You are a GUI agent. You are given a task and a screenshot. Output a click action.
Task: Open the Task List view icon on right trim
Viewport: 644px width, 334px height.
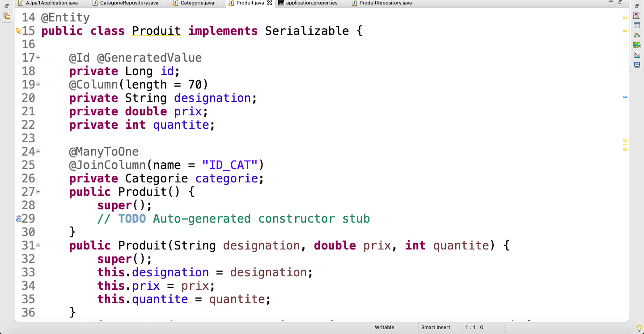637,15
